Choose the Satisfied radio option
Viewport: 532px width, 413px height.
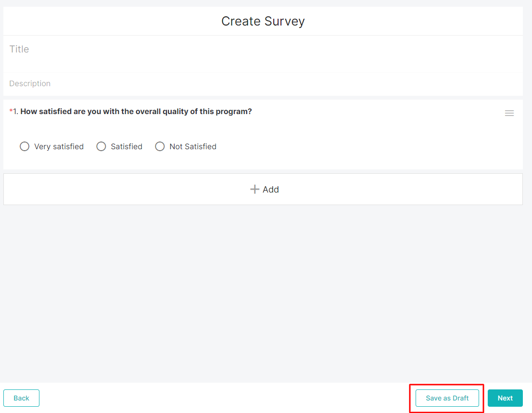pos(101,146)
